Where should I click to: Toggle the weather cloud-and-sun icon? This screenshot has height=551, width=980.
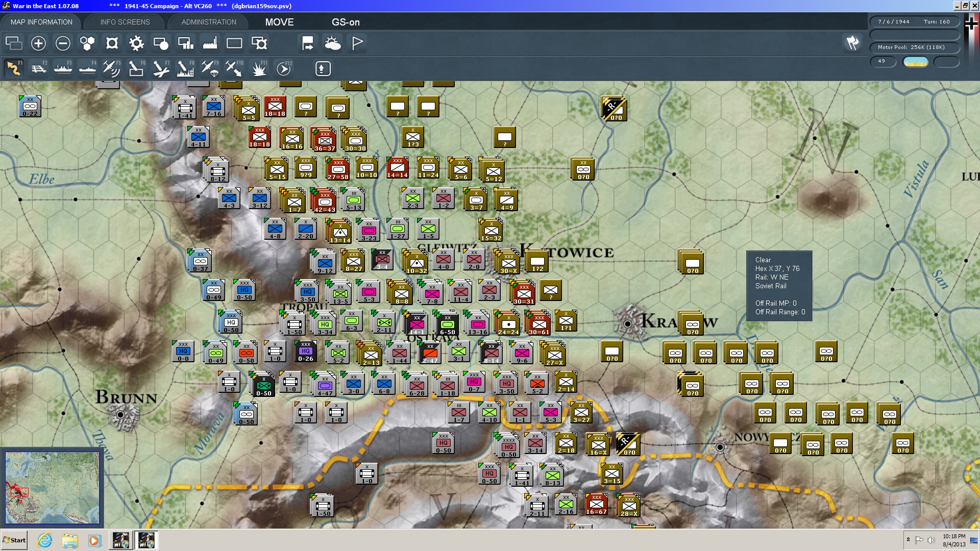coord(333,43)
